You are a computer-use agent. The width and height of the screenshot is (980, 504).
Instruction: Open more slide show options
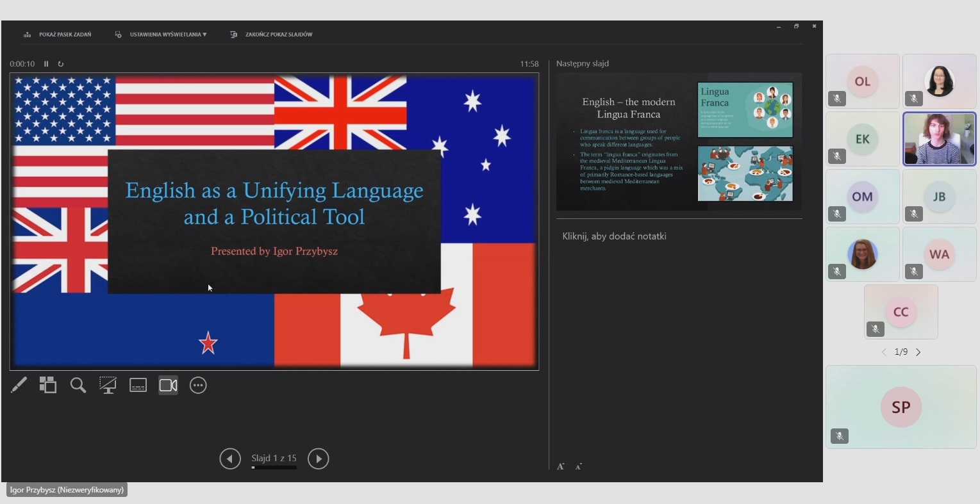198,385
